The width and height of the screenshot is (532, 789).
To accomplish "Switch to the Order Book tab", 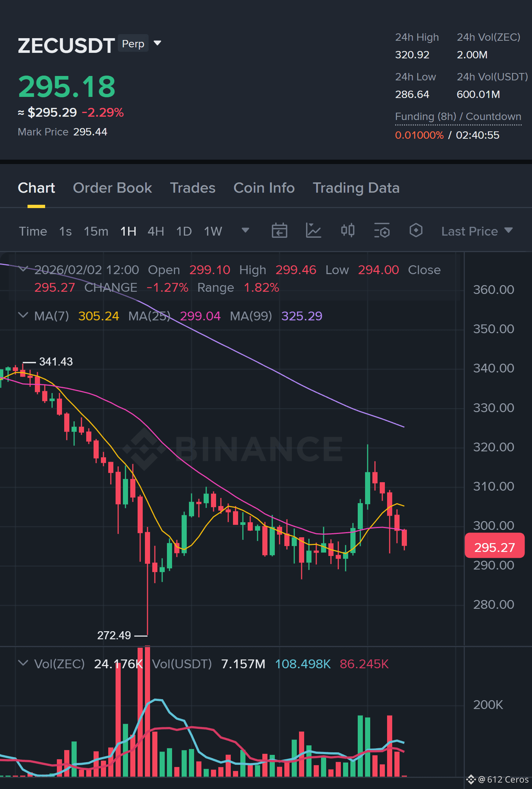I will pyautogui.click(x=112, y=188).
